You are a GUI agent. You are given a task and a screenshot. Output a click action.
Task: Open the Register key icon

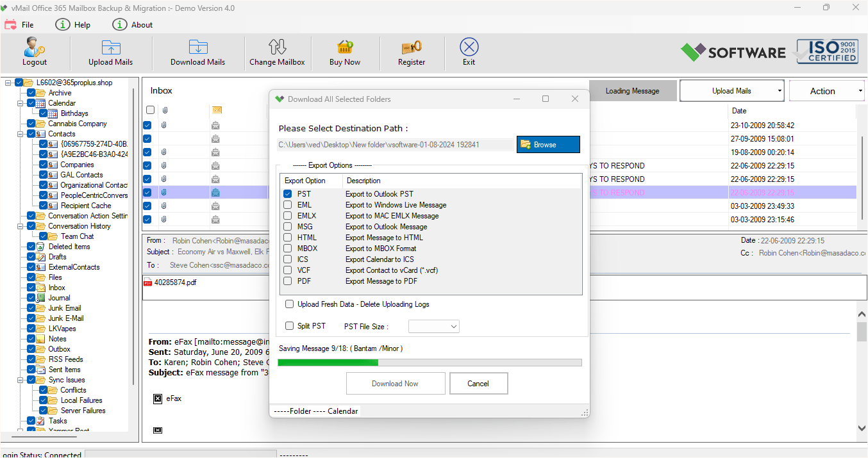click(412, 47)
